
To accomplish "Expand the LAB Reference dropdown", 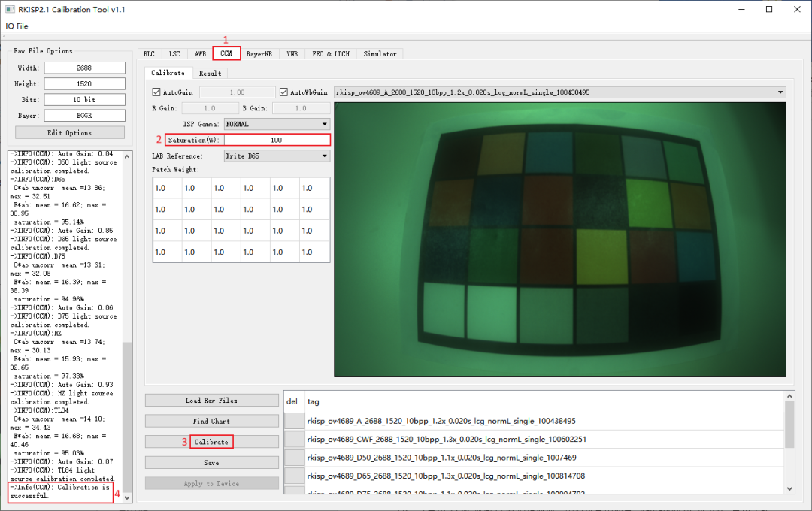I will coord(277,156).
